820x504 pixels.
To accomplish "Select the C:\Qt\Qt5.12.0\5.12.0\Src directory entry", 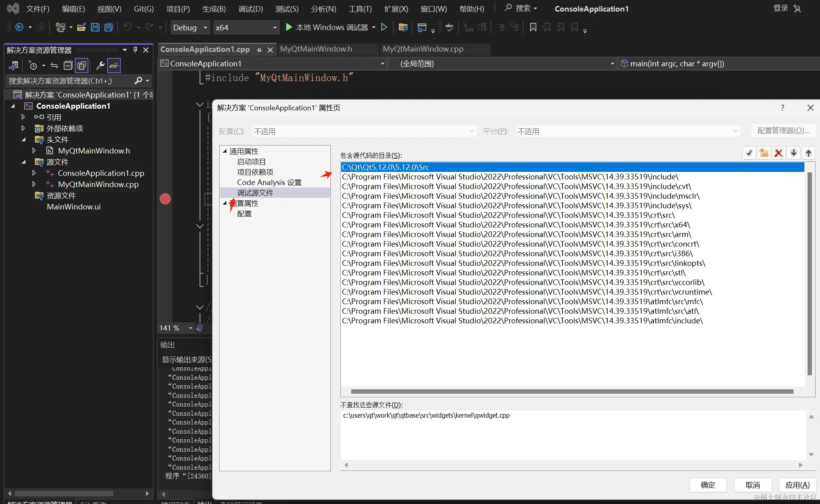I will [572, 167].
